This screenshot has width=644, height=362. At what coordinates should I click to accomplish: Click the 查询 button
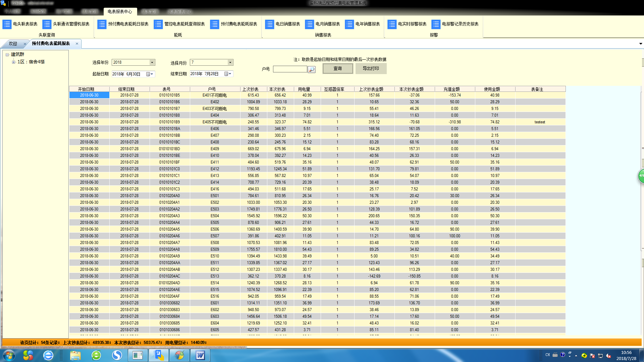tap(338, 68)
